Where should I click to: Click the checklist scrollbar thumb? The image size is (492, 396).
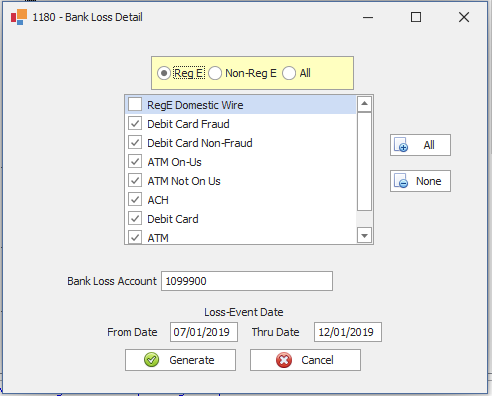pos(364,162)
